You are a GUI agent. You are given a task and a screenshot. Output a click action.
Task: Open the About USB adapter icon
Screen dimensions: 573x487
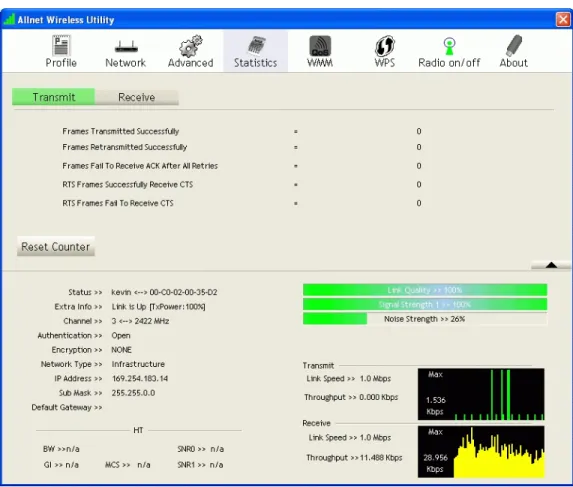point(514,45)
